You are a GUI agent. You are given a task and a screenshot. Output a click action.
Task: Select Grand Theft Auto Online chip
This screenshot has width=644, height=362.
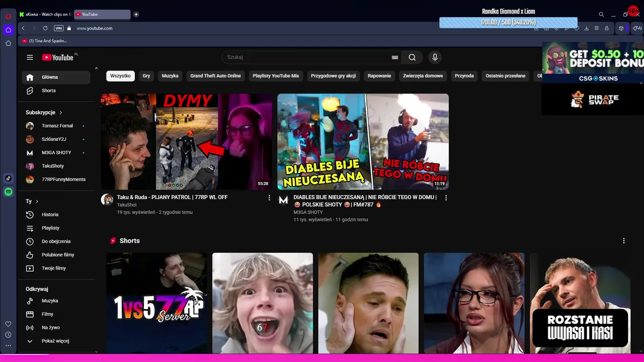(x=215, y=76)
